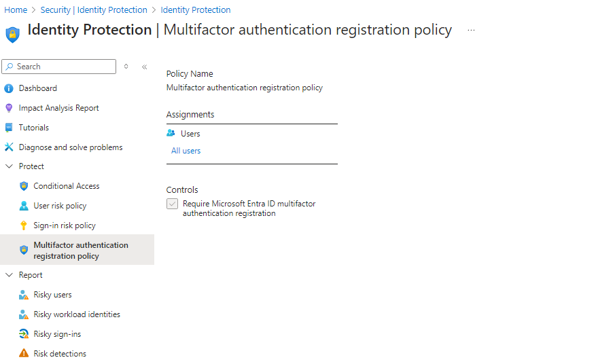Toggle Require Microsoft Entra ID multifactor registration checkbox
This screenshot has width=596, height=364.
172,204
